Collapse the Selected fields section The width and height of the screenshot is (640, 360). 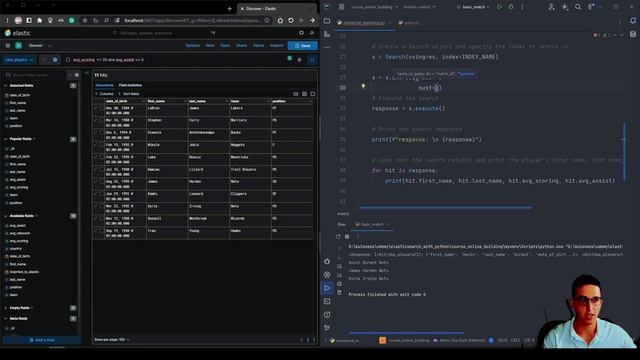pos(6,86)
